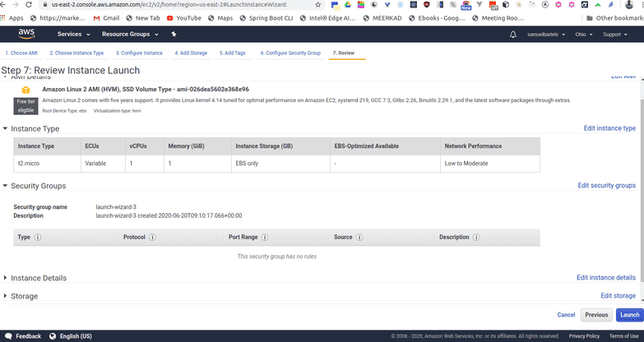The width and height of the screenshot is (644, 342).
Task: Select the t2.micro cell
Action: click(47, 164)
